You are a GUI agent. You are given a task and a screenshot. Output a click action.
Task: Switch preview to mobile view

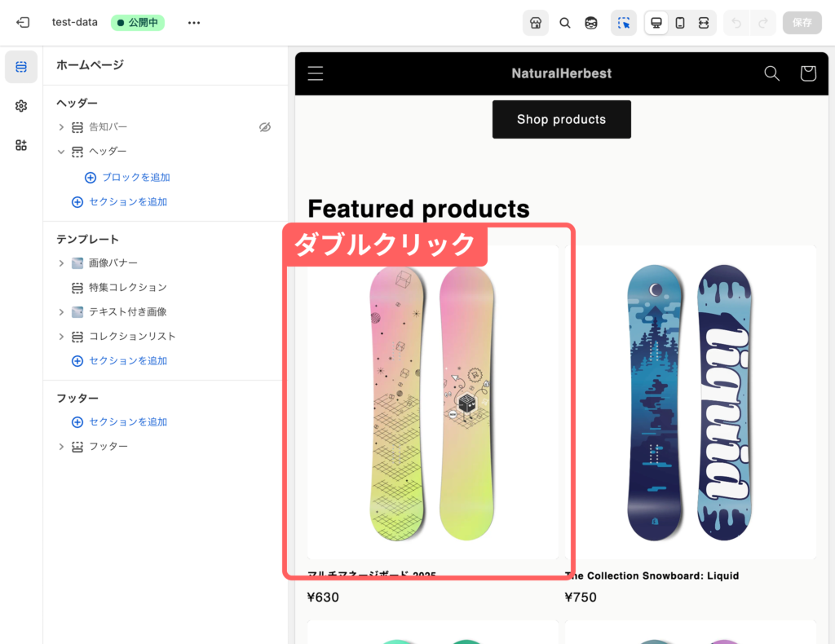tap(680, 23)
